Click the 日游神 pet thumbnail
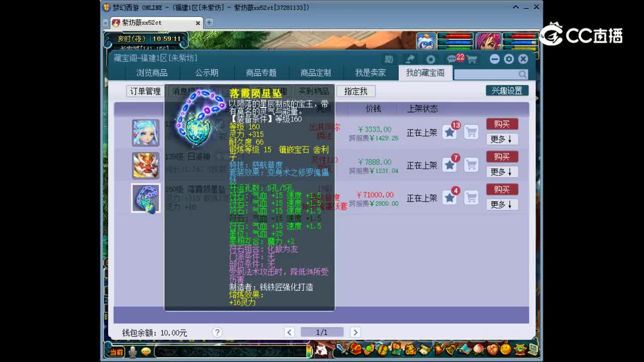Image resolution: width=644 pixels, height=362 pixels. pyautogui.click(x=146, y=165)
